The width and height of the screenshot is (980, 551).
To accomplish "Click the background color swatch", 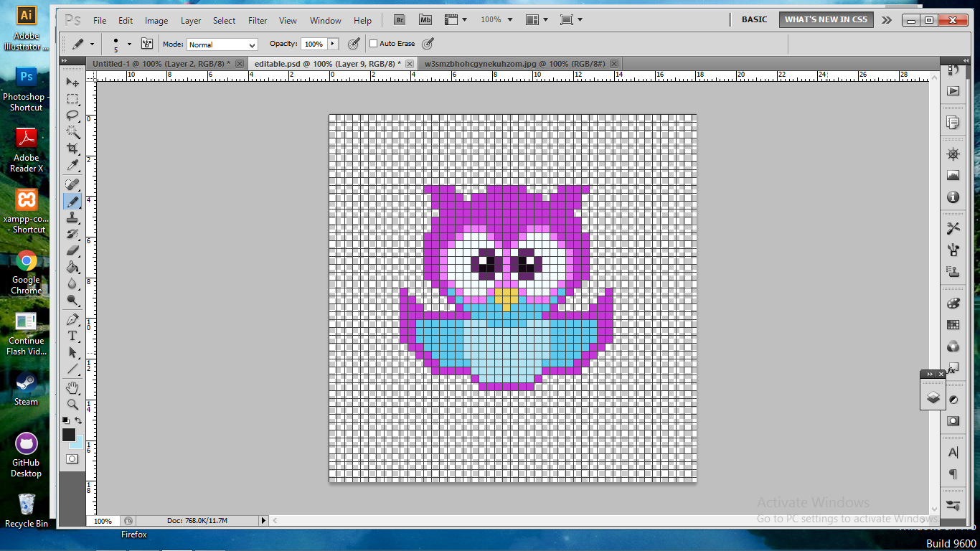I will coord(78,443).
